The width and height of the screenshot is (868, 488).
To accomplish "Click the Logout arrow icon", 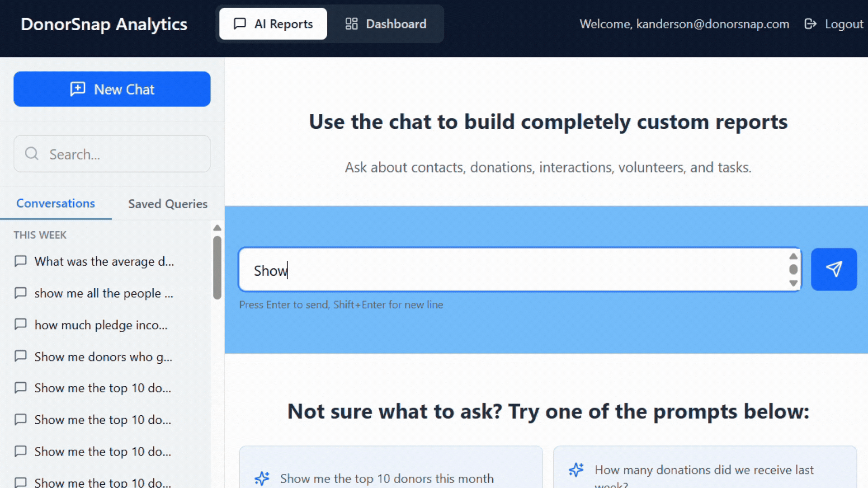I will (x=810, y=24).
